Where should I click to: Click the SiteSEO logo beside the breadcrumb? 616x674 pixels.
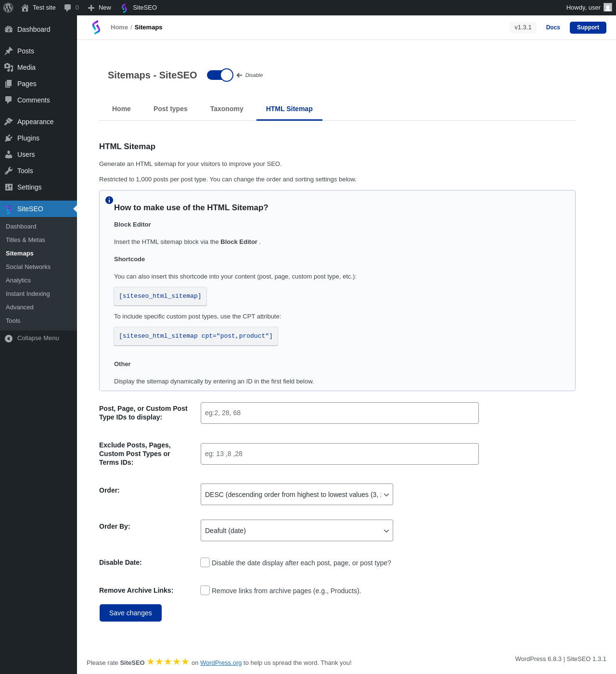(x=96, y=27)
